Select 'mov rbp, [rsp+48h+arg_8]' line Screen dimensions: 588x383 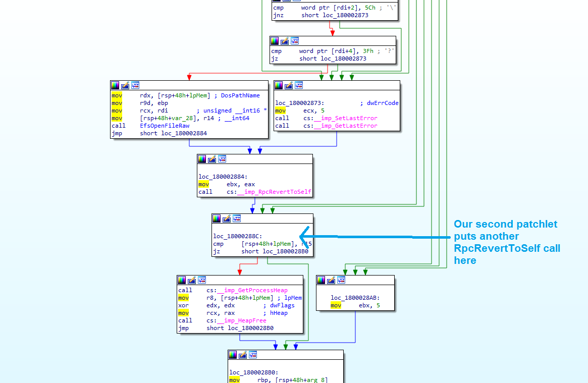pos(278,379)
